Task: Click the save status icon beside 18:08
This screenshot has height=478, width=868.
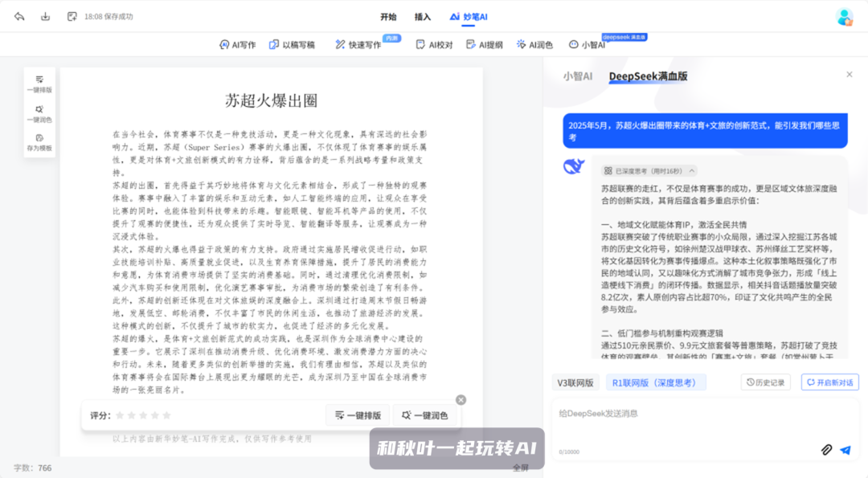Action: coord(72,17)
